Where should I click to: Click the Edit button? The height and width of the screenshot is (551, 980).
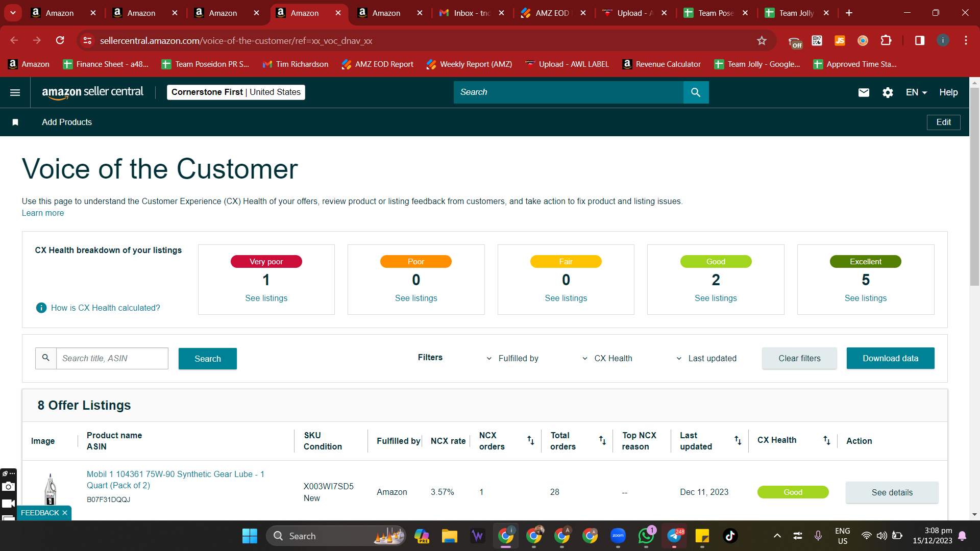[x=943, y=122]
